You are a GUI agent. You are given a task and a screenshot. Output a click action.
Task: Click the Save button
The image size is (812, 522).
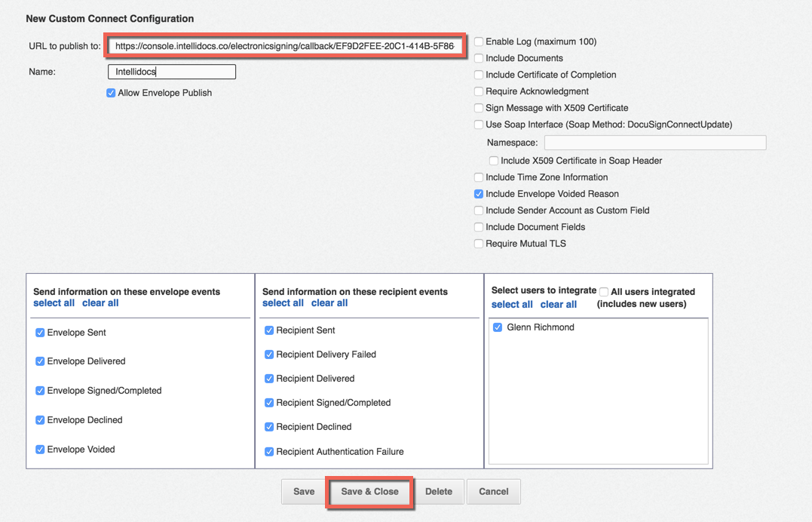click(304, 492)
